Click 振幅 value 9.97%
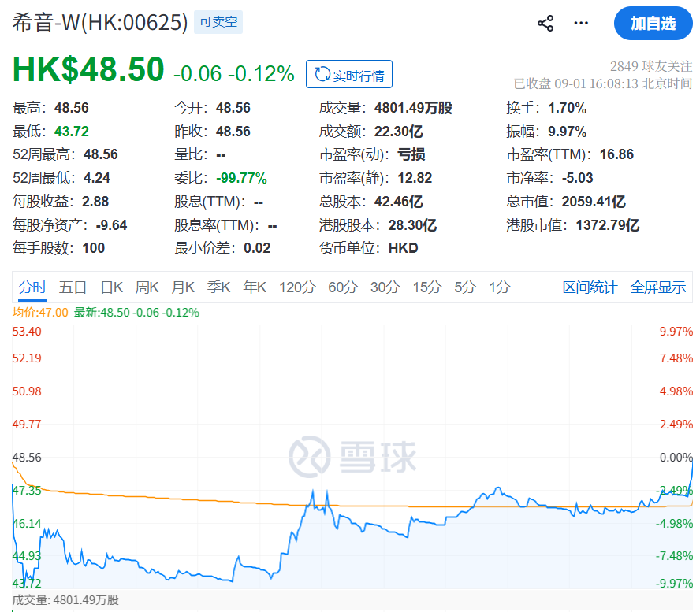Screen dimensions: 700x612 coord(567,132)
